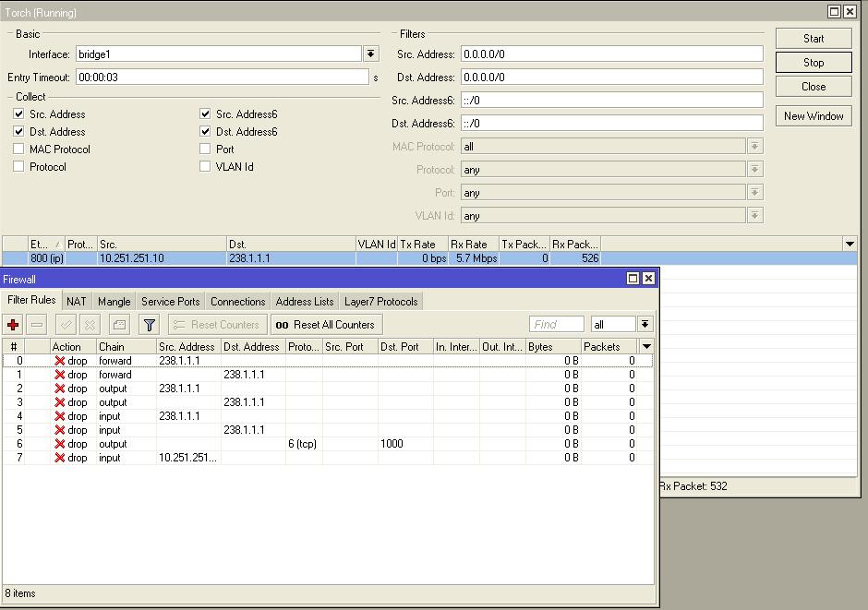Click the disable rule X icon
The width and height of the screenshot is (868, 610).
coord(90,325)
